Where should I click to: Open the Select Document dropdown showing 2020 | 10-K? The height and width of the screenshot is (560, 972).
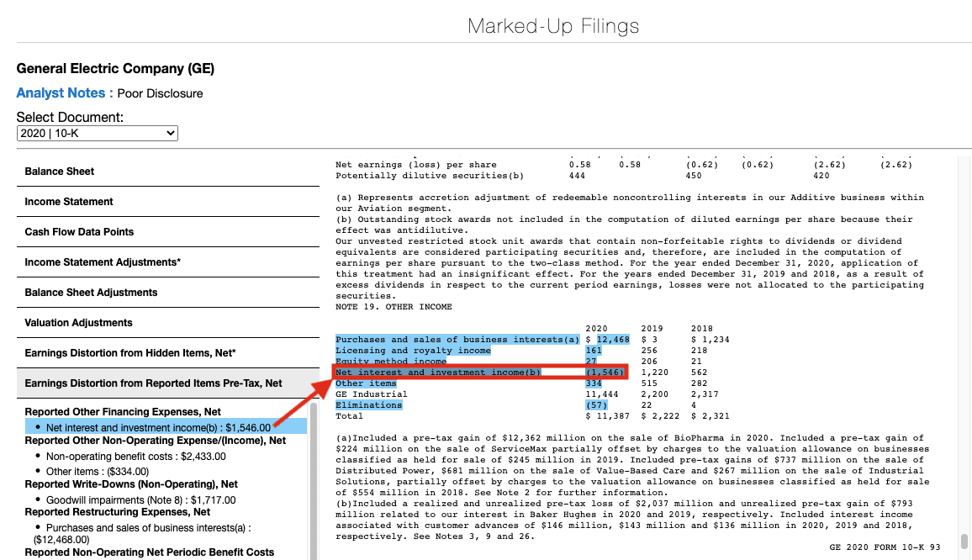tap(98, 134)
